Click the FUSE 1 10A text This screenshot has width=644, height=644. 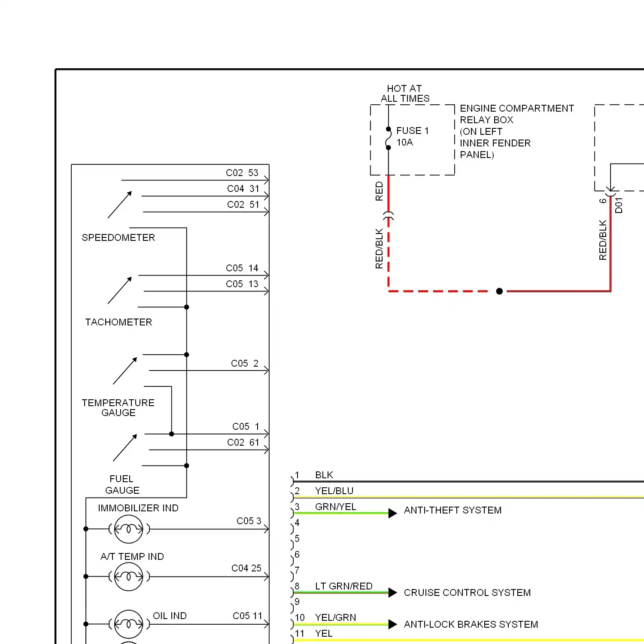click(413, 136)
